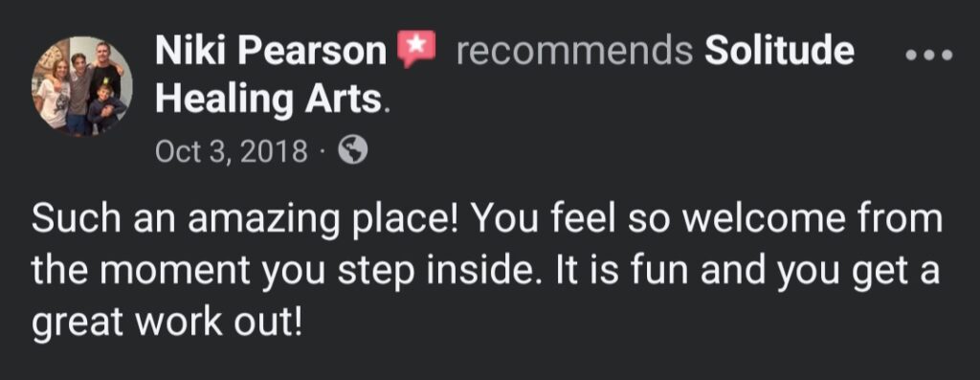Click the text You feel so welcome from

pyautogui.click(x=706, y=219)
